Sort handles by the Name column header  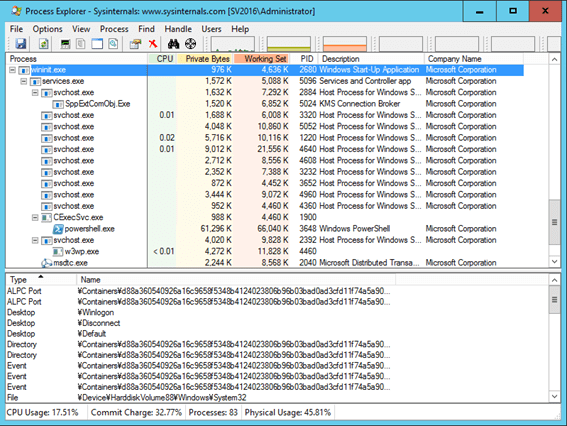[x=236, y=280]
